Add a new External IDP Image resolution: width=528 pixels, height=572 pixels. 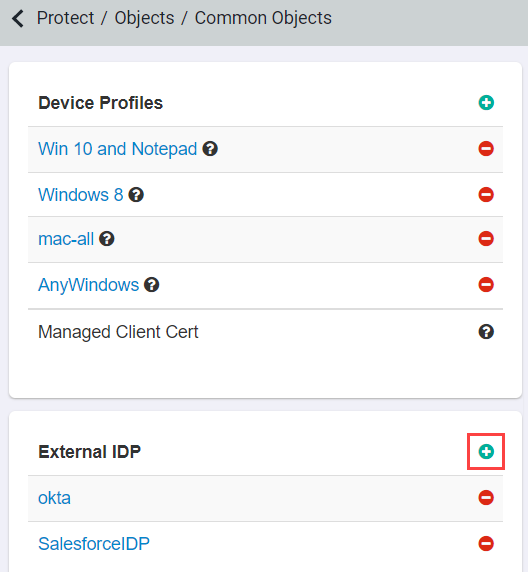click(486, 452)
